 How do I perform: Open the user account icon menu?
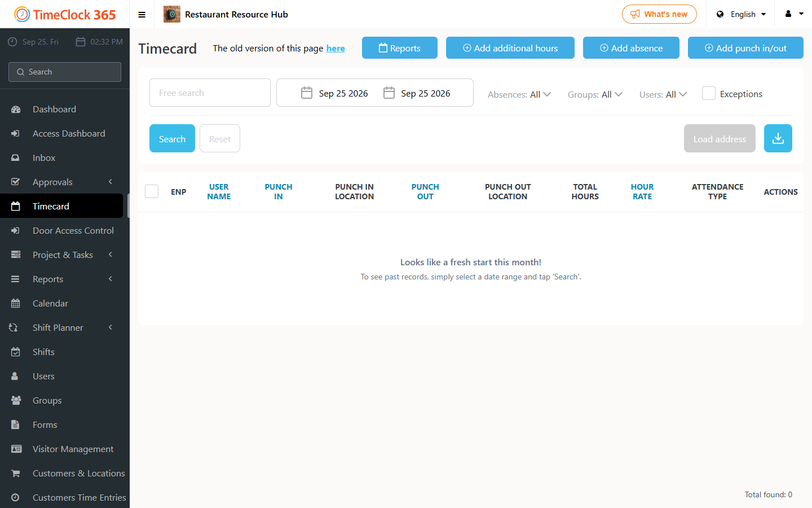coord(794,14)
